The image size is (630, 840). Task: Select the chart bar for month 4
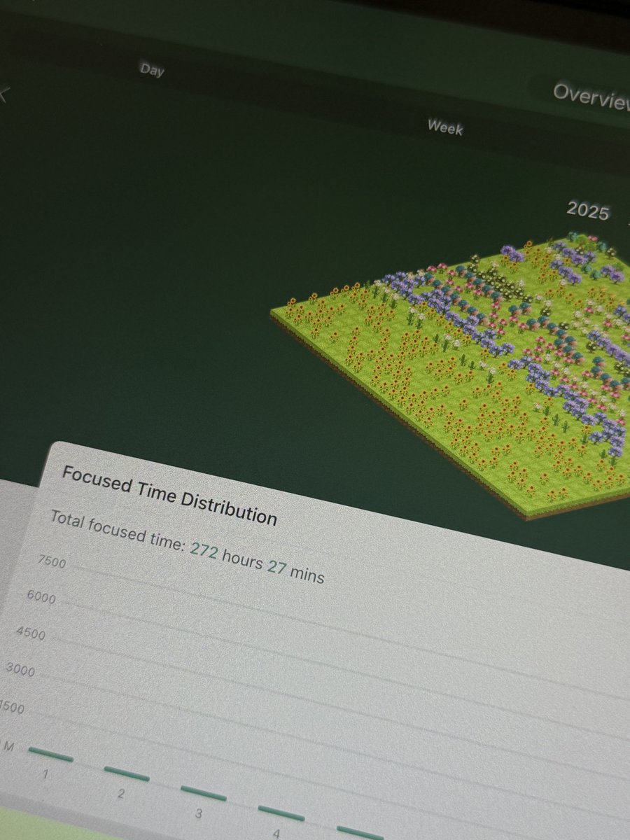pos(281,813)
